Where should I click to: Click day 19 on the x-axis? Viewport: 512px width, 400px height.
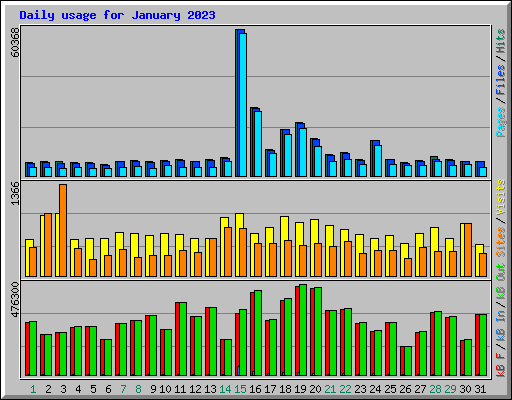(300, 389)
